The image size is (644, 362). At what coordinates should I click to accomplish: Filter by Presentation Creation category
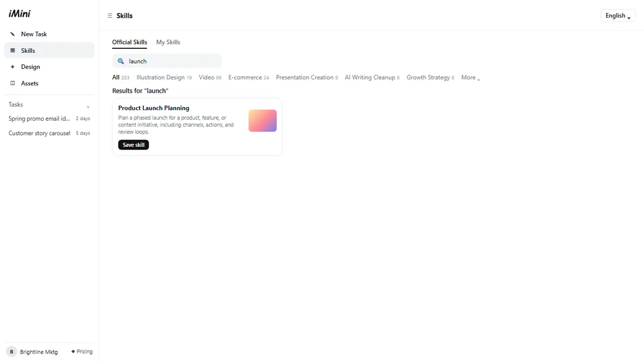[307, 77]
